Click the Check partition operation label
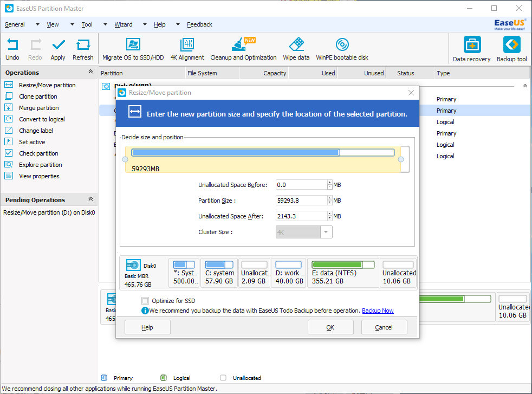Viewport: 532px width, 394px height. pyautogui.click(x=38, y=153)
